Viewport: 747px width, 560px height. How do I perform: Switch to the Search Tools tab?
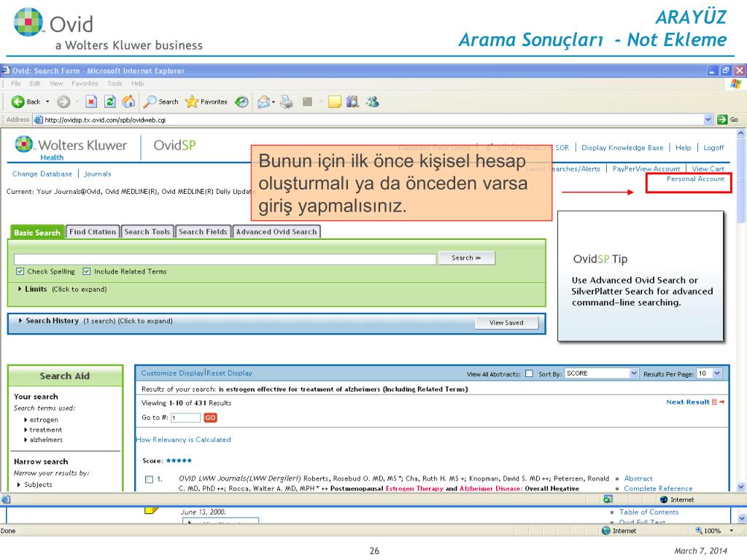(x=147, y=231)
